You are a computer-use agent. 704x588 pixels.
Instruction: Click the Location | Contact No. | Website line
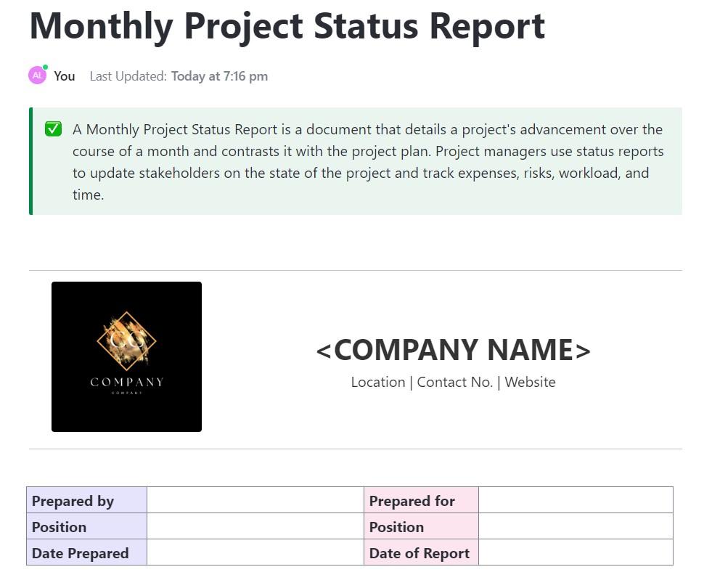coord(453,383)
